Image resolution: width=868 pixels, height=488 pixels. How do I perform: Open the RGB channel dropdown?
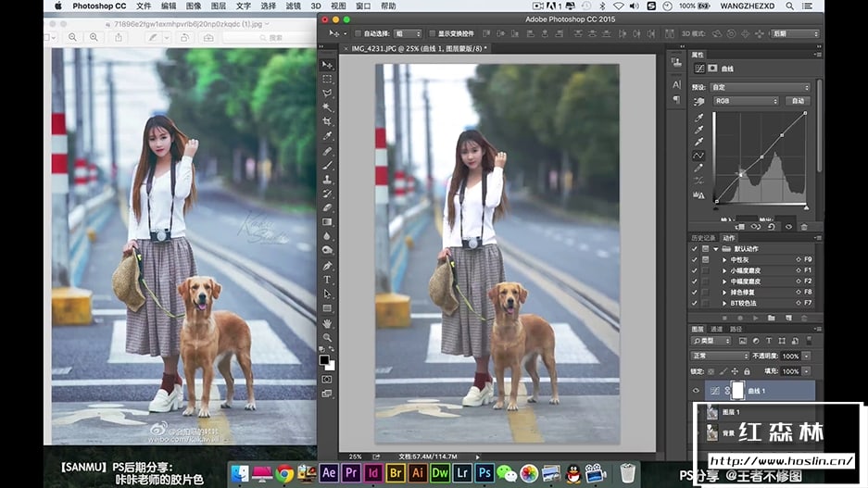745,101
